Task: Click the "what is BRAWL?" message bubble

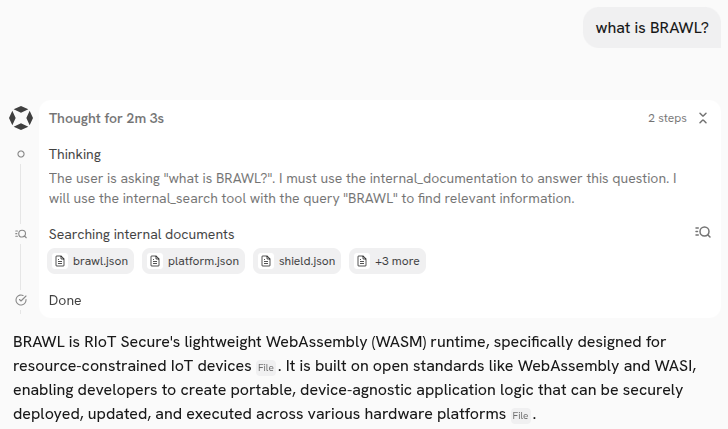Action: tap(651, 27)
